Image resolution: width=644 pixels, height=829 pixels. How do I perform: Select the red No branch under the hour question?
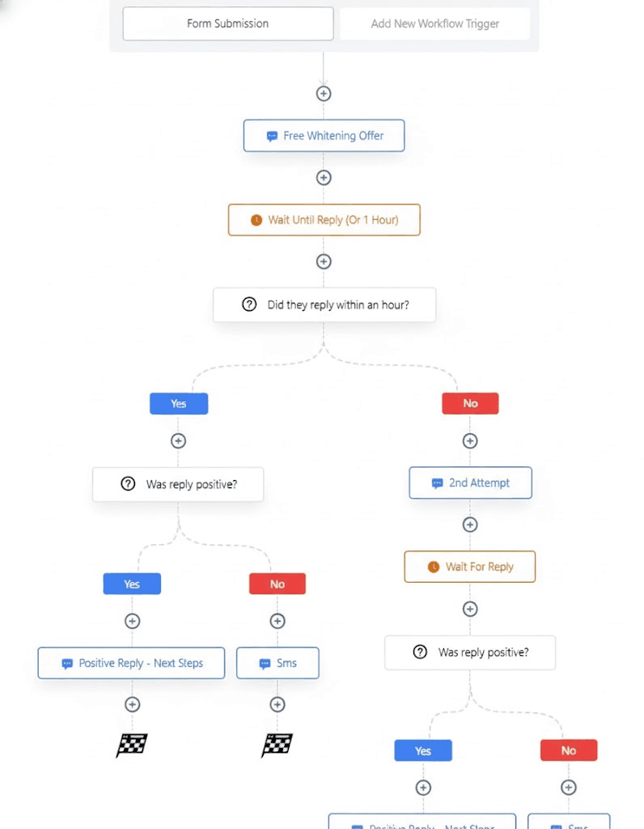(x=470, y=403)
